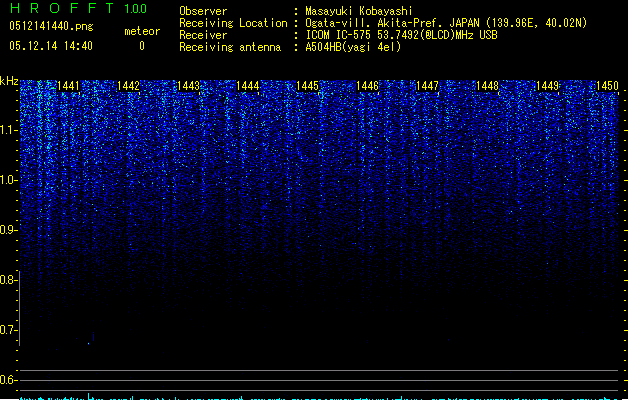Click the 1446 time marker
The height and width of the screenshot is (400, 629).
tap(367, 86)
